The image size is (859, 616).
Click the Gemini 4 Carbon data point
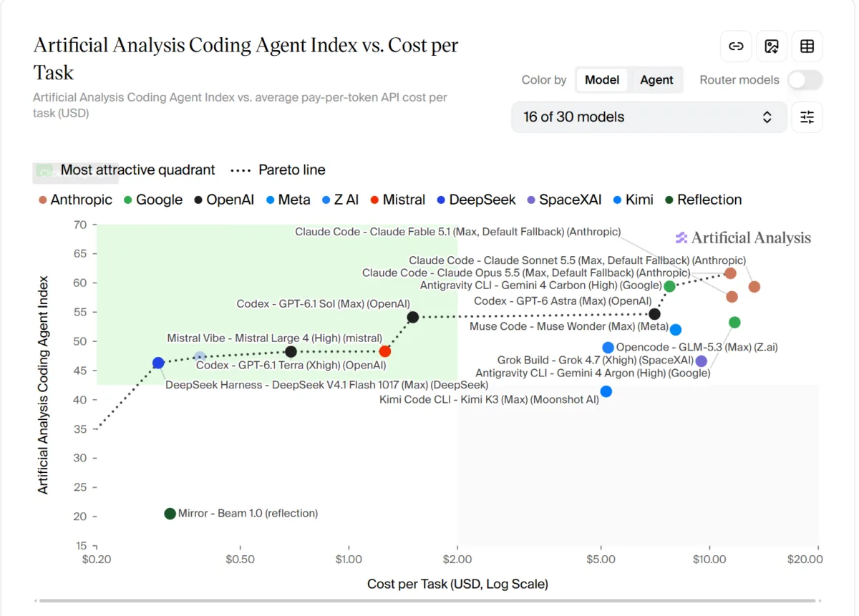click(669, 286)
